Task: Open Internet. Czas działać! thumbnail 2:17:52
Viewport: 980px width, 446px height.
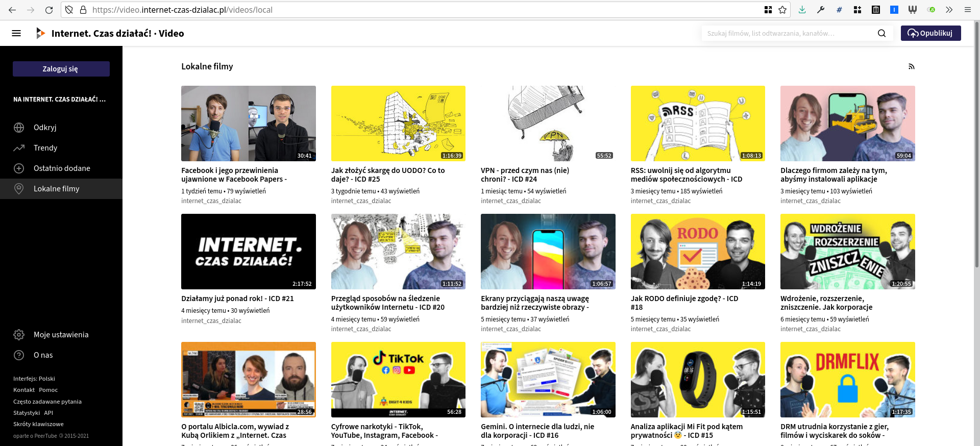Action: (x=249, y=252)
